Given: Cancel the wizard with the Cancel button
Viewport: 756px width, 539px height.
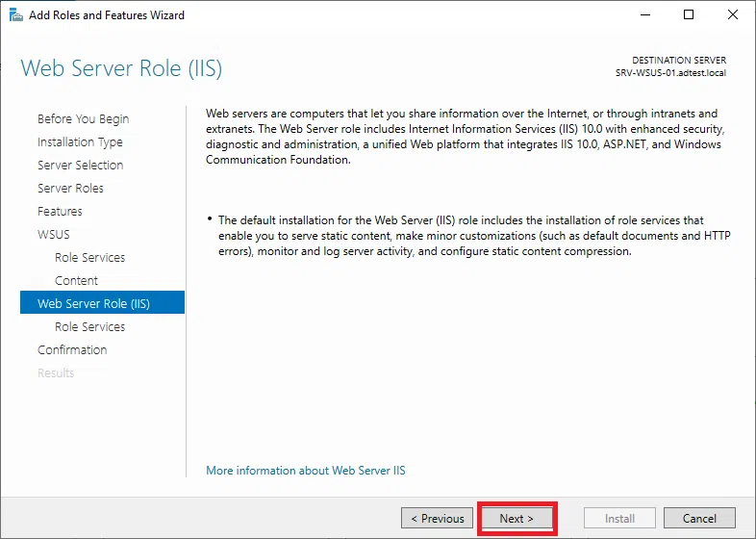Looking at the screenshot, I should tap(699, 519).
